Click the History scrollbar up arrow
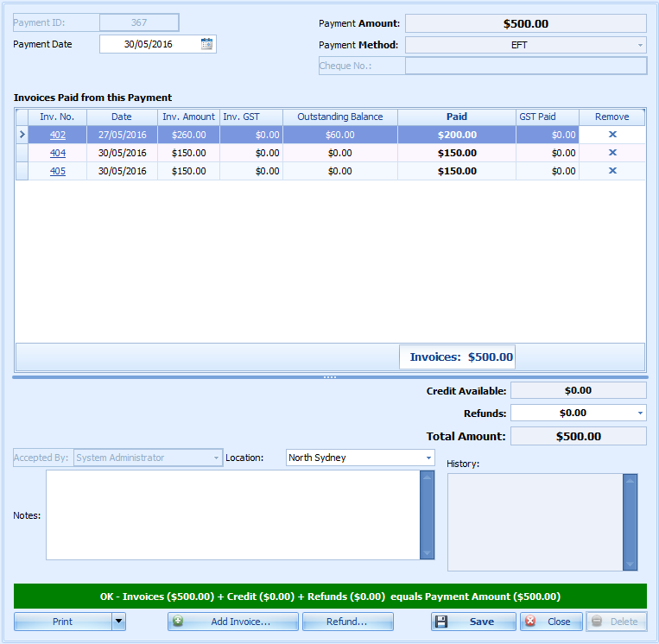 click(630, 481)
